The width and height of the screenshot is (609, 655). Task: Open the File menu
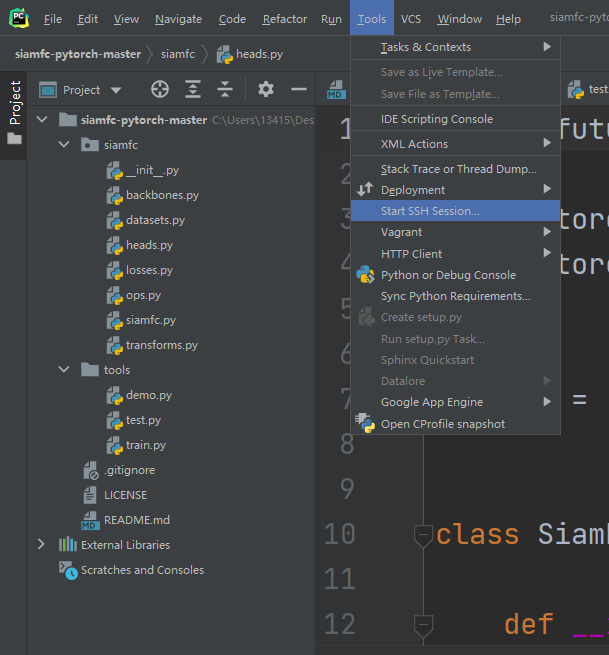tap(53, 19)
